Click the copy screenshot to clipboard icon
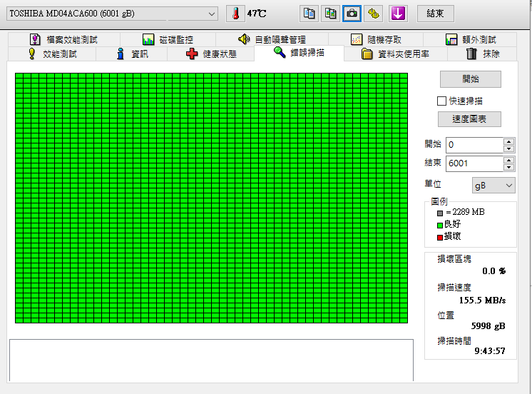This screenshot has height=394, width=532. [x=329, y=14]
